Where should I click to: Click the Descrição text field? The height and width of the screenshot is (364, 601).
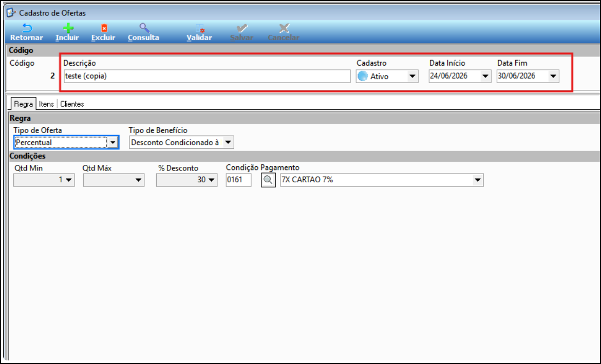tap(207, 76)
